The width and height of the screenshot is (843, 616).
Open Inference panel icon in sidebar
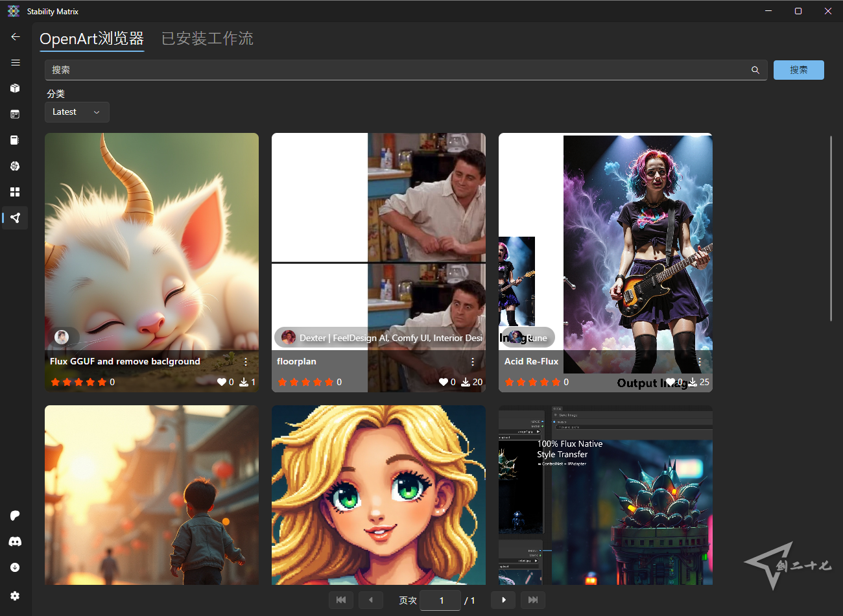point(16,114)
